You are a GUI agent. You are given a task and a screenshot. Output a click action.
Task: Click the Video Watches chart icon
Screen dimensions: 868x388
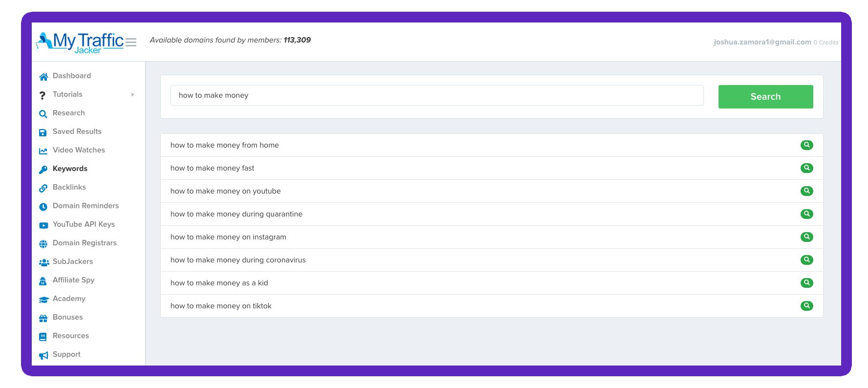[43, 151]
